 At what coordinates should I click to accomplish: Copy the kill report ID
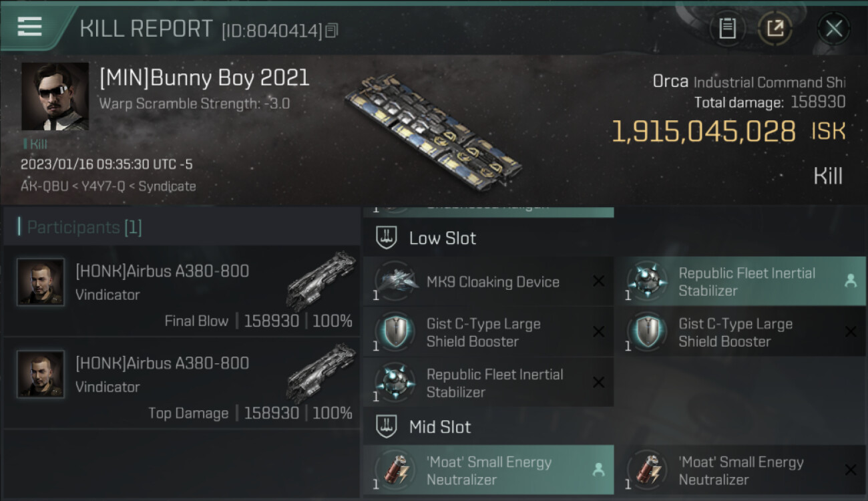(x=332, y=31)
